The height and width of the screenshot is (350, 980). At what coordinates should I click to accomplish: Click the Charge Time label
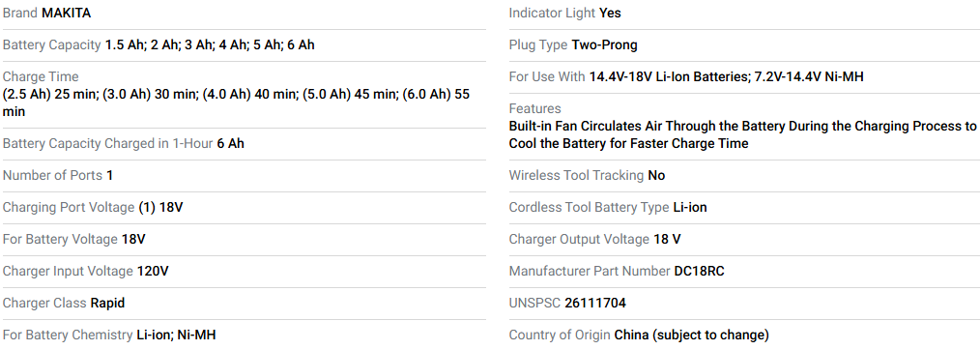click(41, 77)
